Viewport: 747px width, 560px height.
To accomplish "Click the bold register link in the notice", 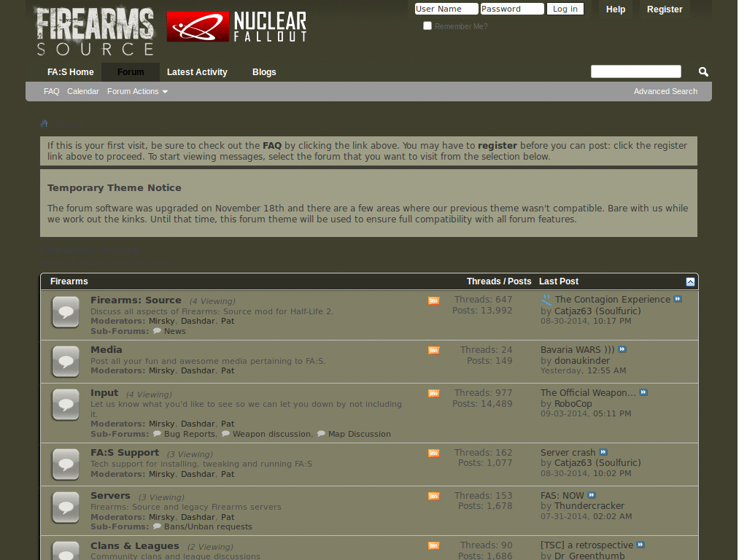I will pyautogui.click(x=498, y=146).
